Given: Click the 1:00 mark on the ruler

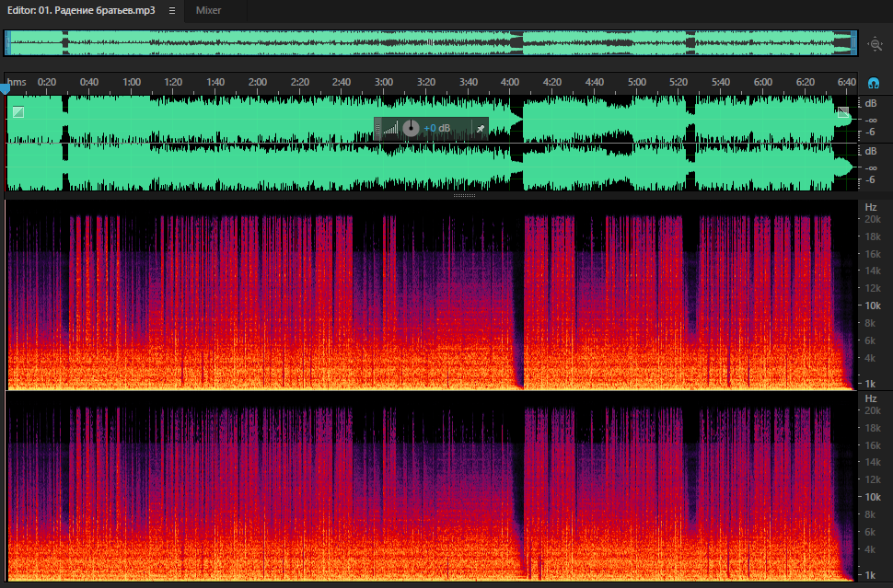Looking at the screenshot, I should (132, 82).
